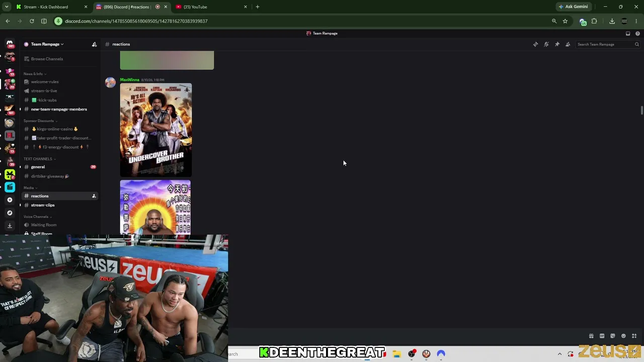Open zoom magnifier icon in address bar
This screenshot has height=362, width=644.
click(x=554, y=21)
